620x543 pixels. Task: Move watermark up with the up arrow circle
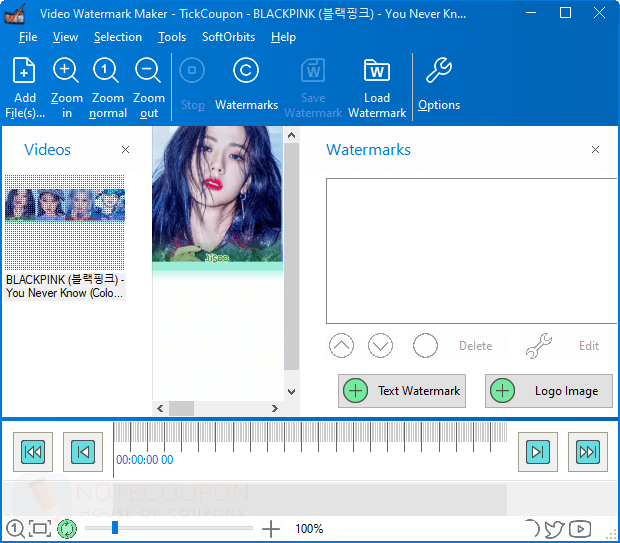[341, 345]
